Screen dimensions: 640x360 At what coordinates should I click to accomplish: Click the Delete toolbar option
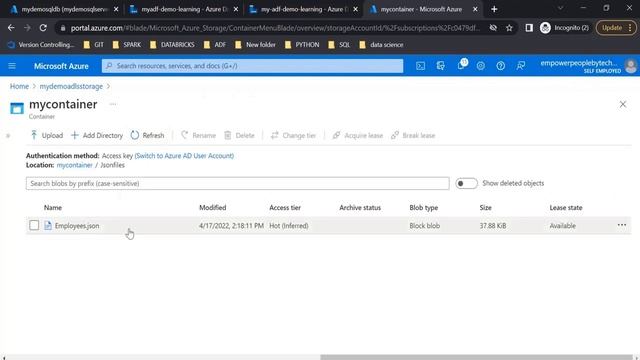[239, 135]
